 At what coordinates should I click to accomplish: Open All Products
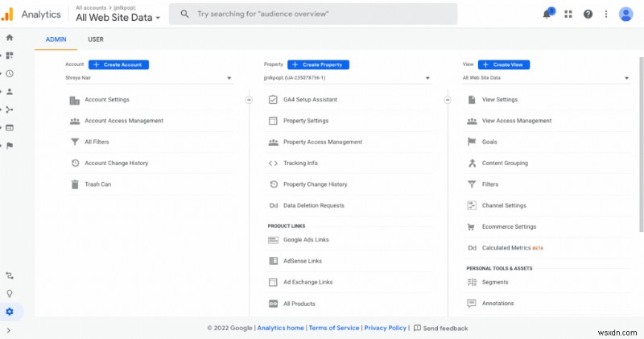299,304
